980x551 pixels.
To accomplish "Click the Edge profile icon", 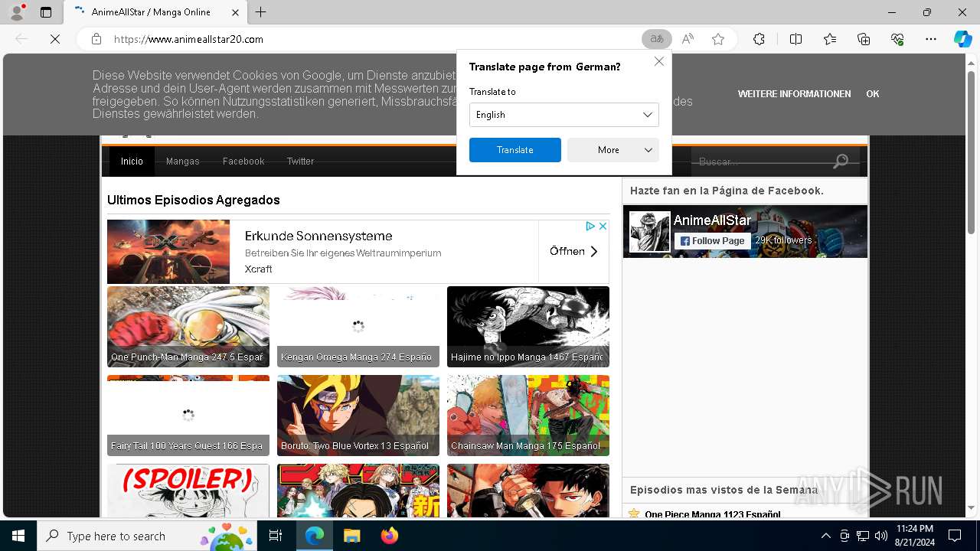I will (17, 12).
